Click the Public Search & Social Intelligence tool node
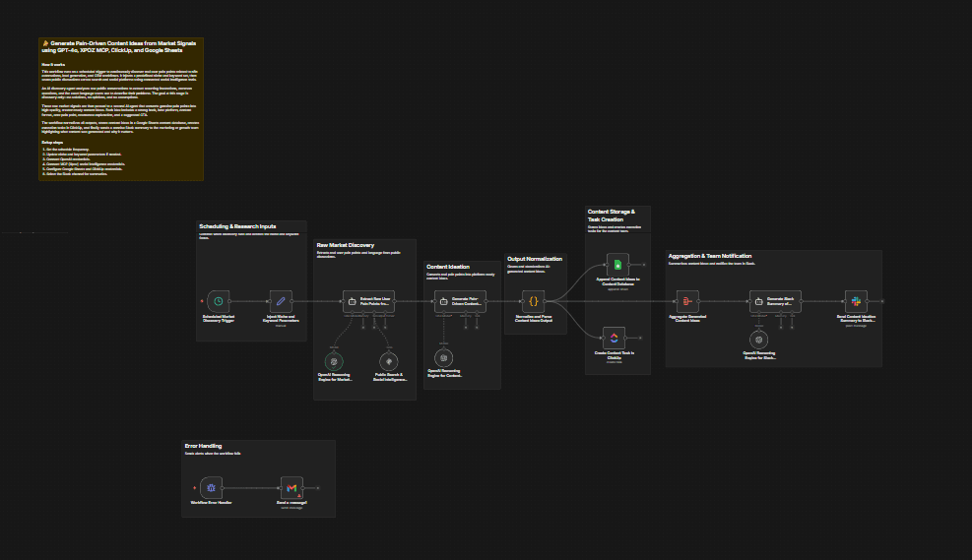Image resolution: width=972 pixels, height=560 pixels. pyautogui.click(x=388, y=361)
